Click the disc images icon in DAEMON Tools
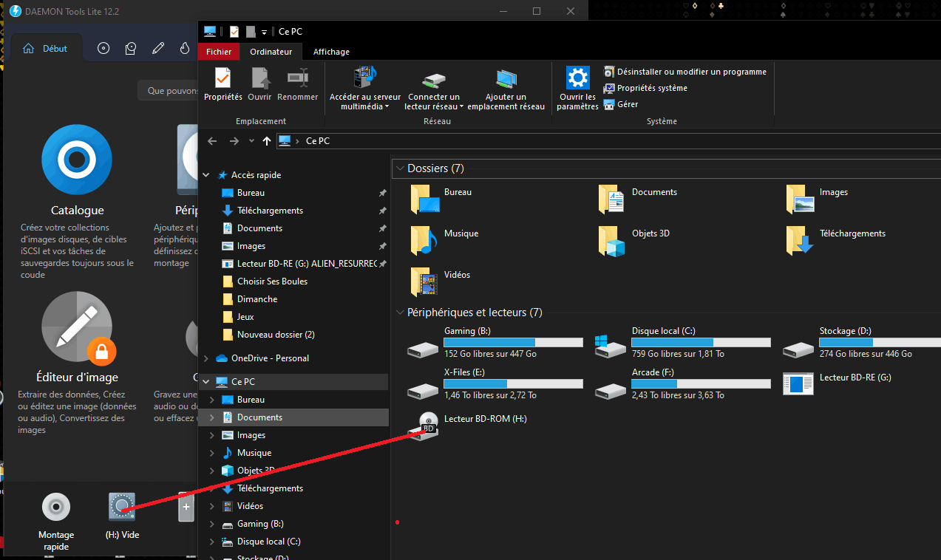941x560 pixels. [103, 49]
